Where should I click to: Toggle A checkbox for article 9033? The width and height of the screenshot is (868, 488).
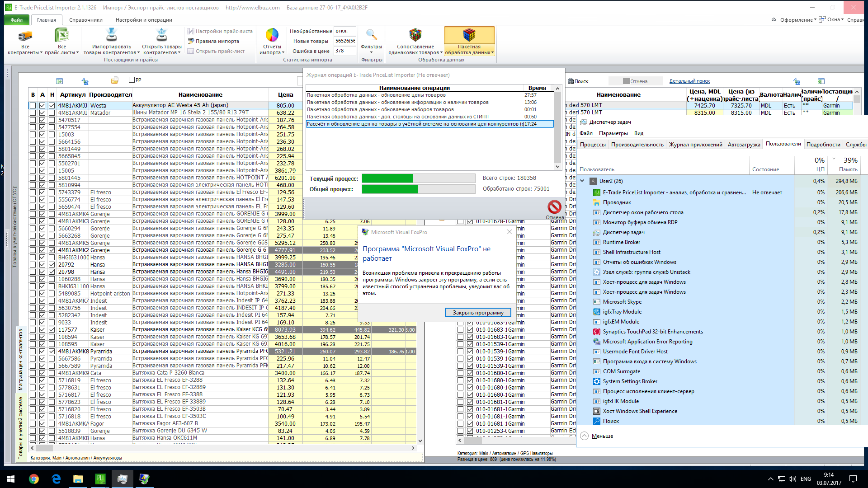[x=42, y=323]
